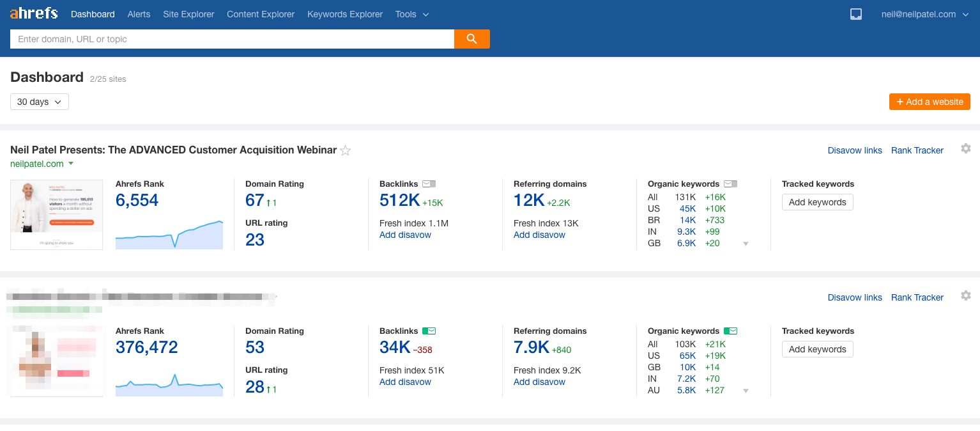Click the URL rating value 28
This screenshot has width=980, height=431.
pos(254,386)
